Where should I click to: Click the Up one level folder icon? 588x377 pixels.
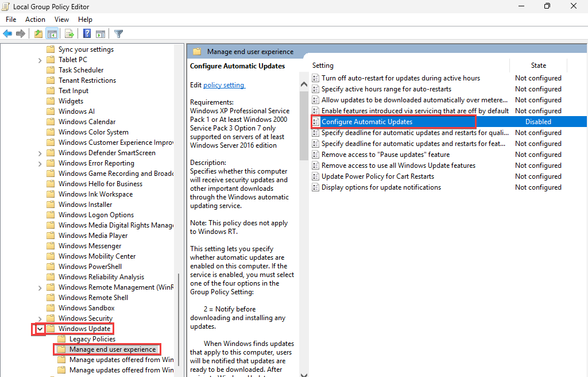tap(38, 34)
